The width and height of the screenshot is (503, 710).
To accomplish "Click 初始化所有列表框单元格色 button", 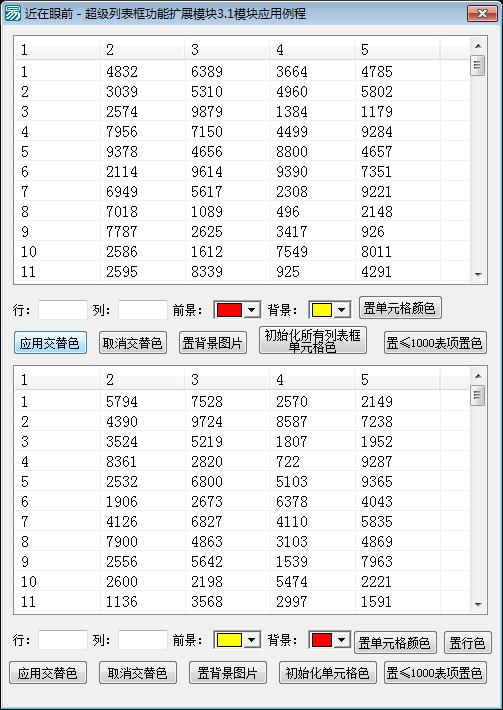I will click(x=313, y=341).
